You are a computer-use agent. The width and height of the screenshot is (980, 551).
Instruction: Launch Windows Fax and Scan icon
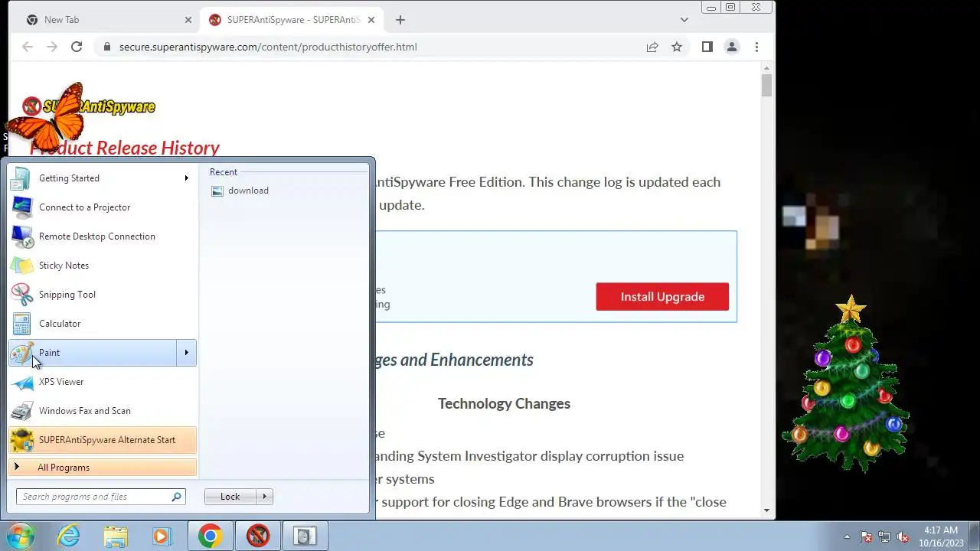(x=21, y=411)
